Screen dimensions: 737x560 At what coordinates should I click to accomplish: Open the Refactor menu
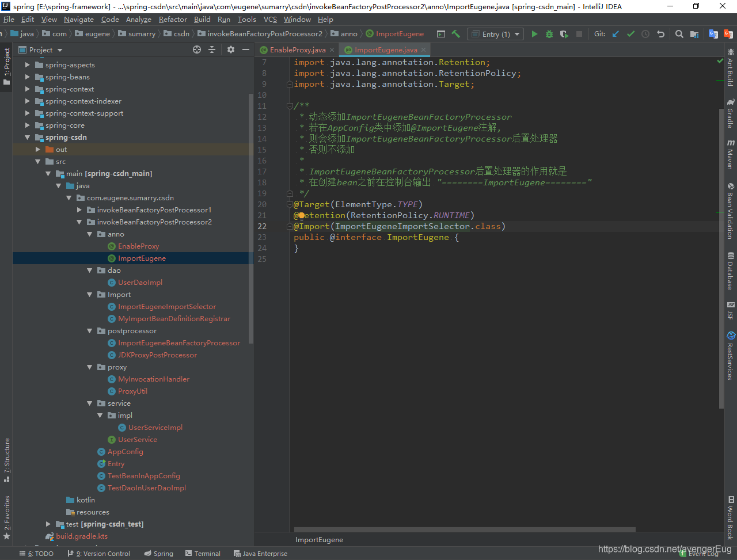click(173, 19)
